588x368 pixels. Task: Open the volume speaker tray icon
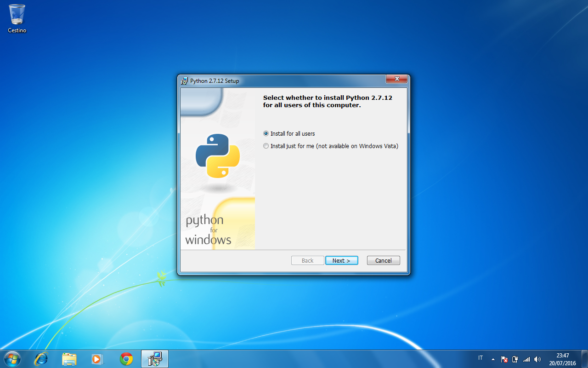coord(537,359)
